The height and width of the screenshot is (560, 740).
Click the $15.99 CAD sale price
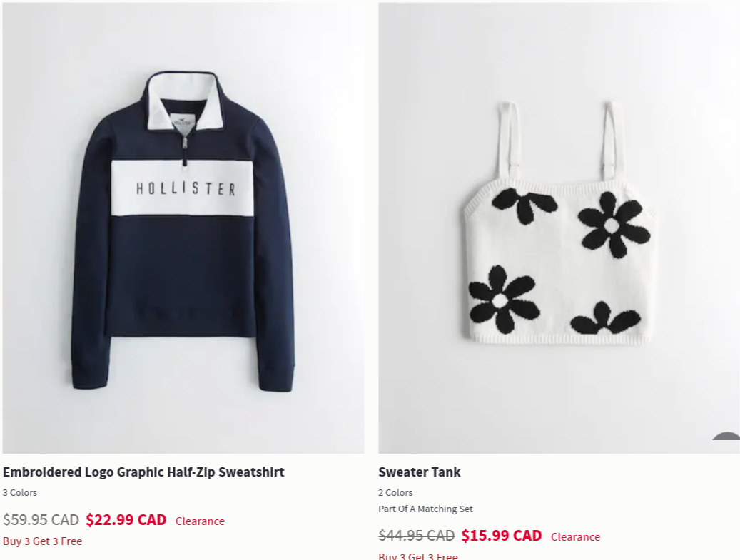pos(502,536)
